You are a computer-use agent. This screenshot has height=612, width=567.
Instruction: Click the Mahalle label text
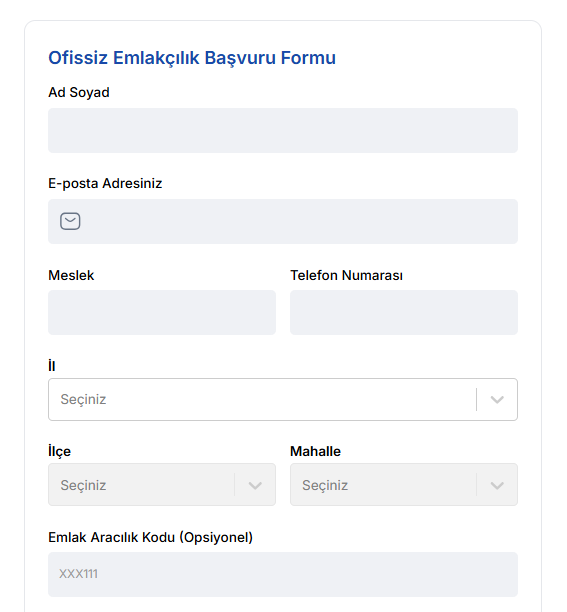click(x=315, y=451)
